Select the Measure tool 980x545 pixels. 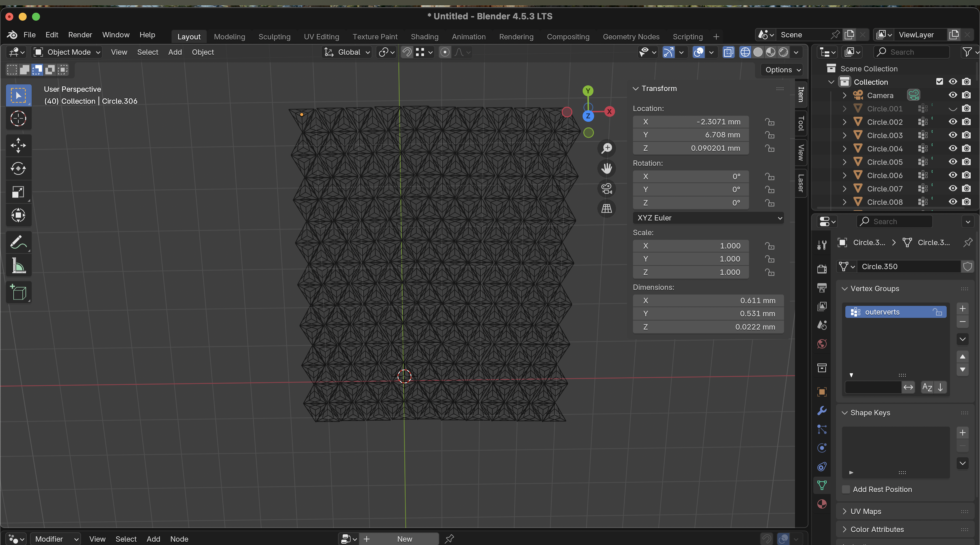(18, 265)
